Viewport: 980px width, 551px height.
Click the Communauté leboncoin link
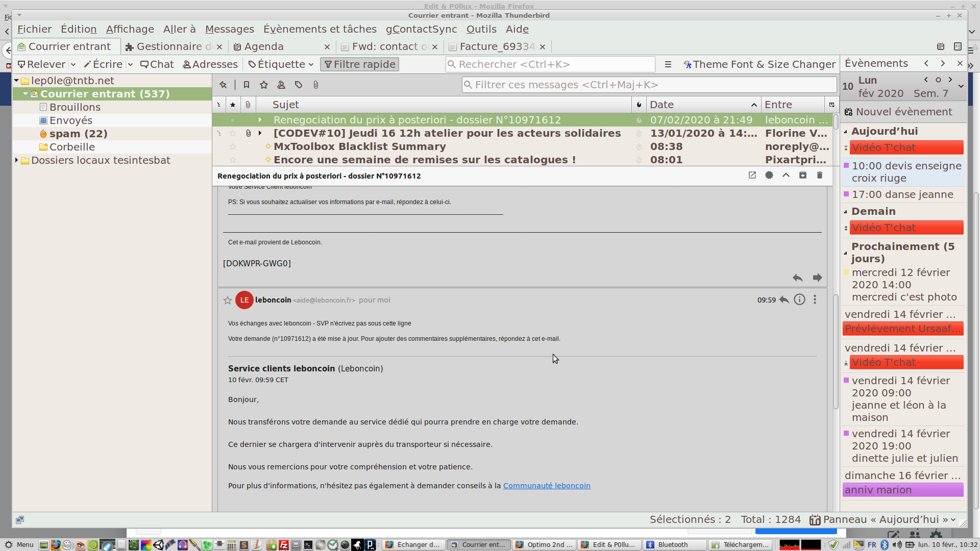(x=547, y=486)
